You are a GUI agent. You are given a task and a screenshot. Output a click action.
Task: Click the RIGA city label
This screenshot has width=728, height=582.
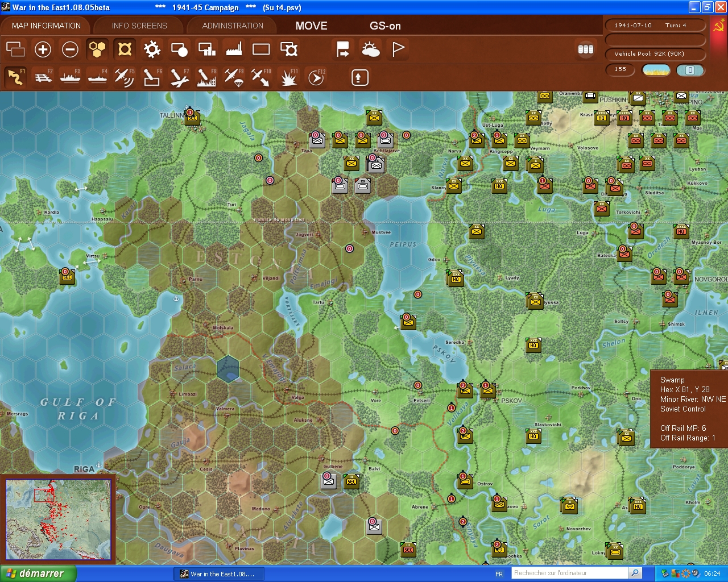pos(84,469)
